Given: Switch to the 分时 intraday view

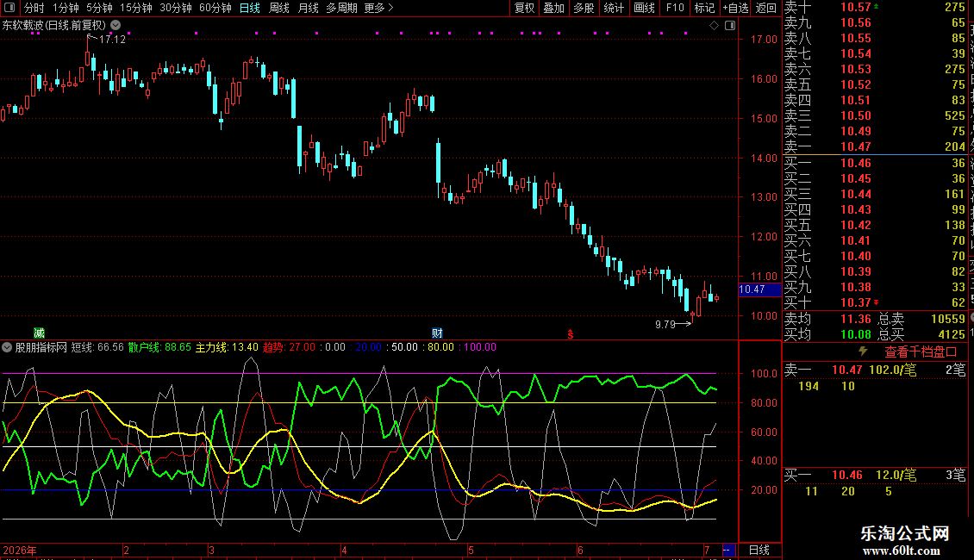Looking at the screenshot, I should click(x=34, y=8).
